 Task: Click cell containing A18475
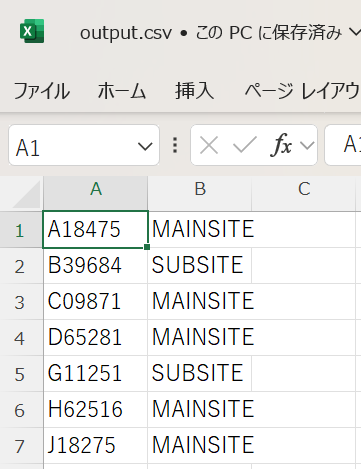[x=96, y=230]
